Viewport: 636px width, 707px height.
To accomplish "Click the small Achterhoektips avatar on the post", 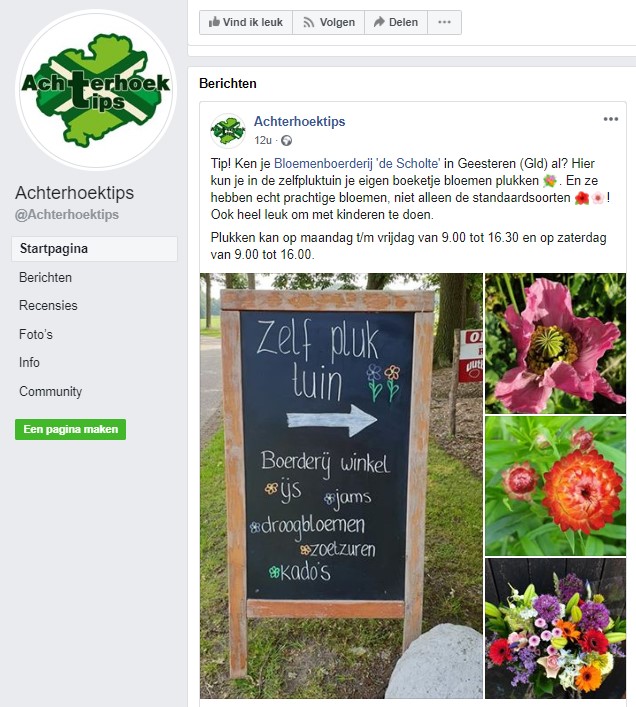I will [228, 131].
